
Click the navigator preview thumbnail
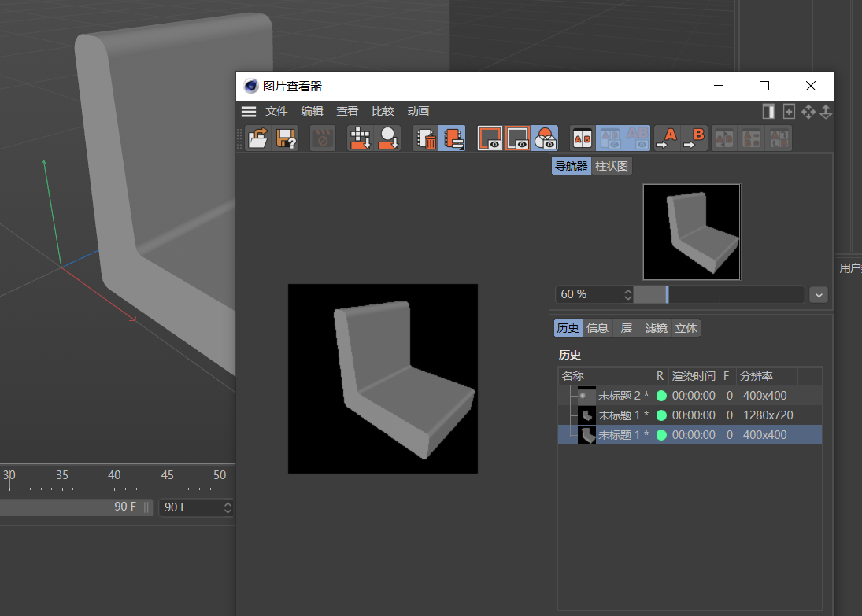tap(691, 232)
